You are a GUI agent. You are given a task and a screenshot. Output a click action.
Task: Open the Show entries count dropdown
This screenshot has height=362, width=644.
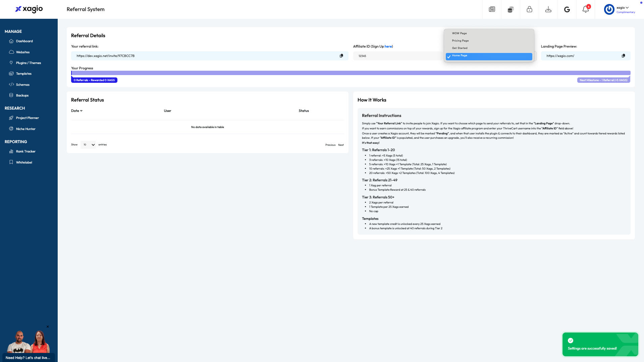click(88, 145)
